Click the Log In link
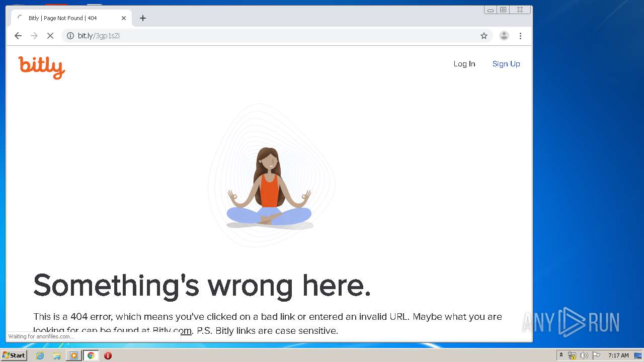The width and height of the screenshot is (644, 362). (464, 64)
